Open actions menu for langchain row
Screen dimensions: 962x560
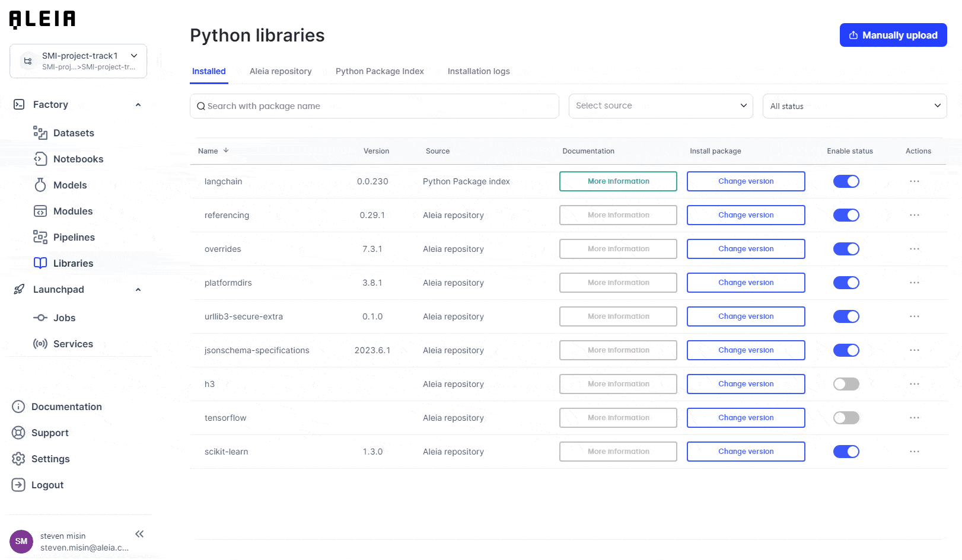pos(914,181)
